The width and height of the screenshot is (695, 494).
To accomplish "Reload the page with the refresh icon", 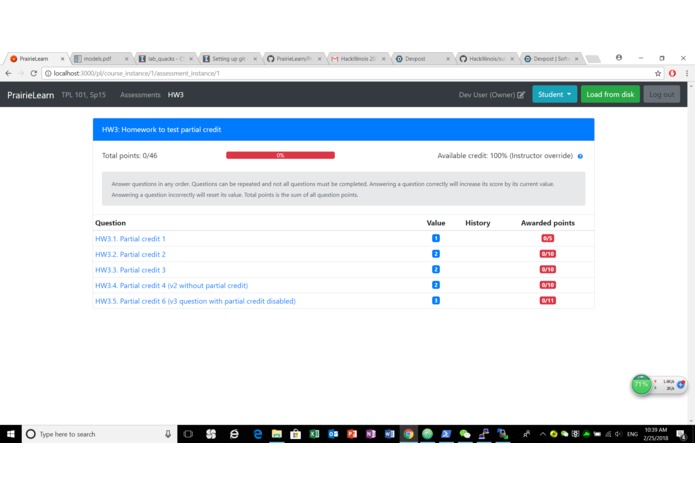I will (x=34, y=73).
